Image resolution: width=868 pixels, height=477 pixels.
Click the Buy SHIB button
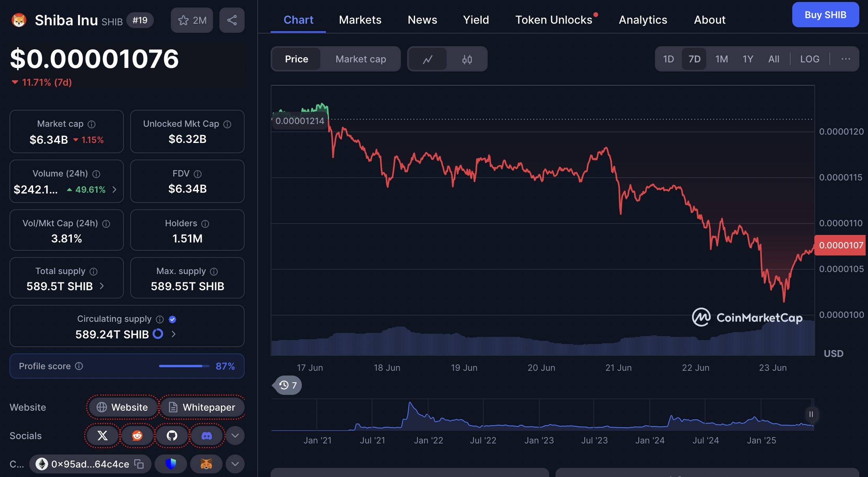[825, 15]
